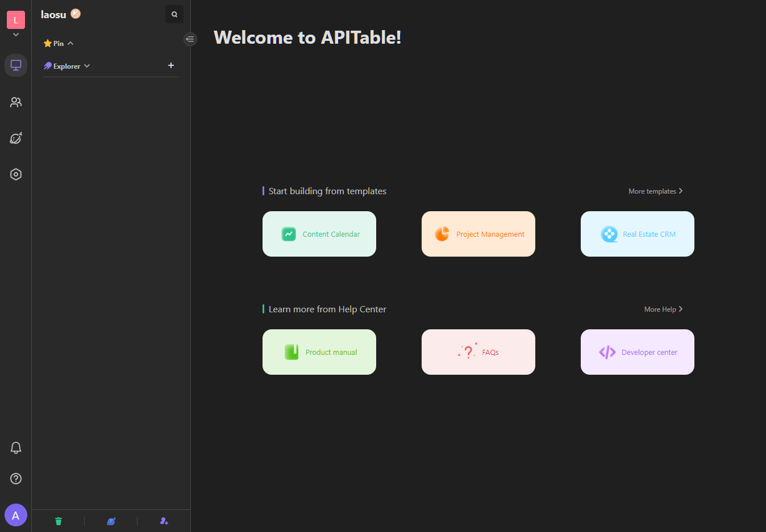
Task: Click the Explorer rocket icon
Action: pos(48,66)
